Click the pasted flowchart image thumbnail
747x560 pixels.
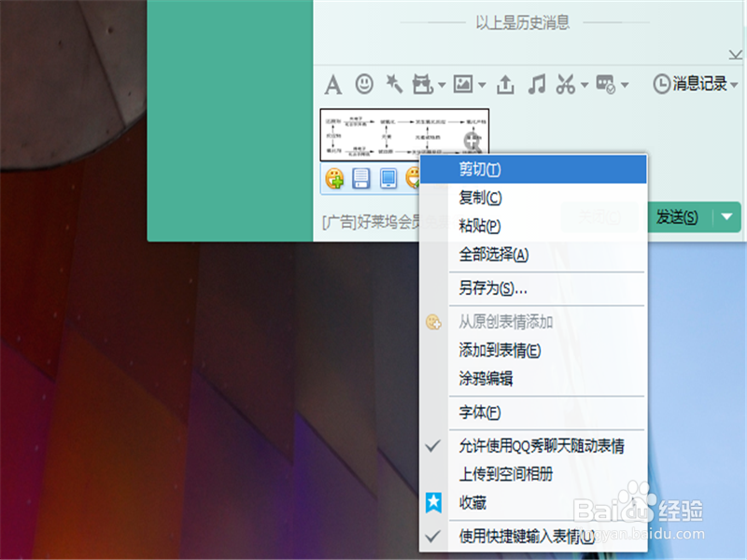click(x=404, y=134)
